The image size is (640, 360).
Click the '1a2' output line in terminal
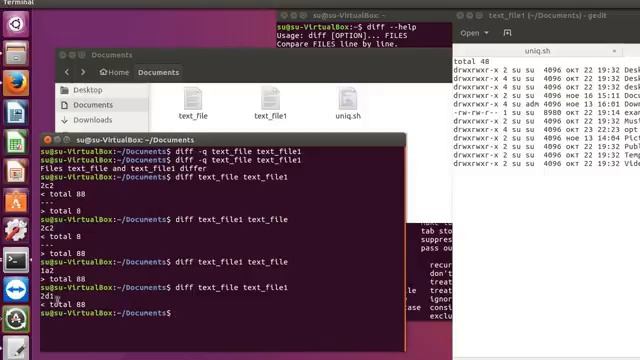(47, 270)
